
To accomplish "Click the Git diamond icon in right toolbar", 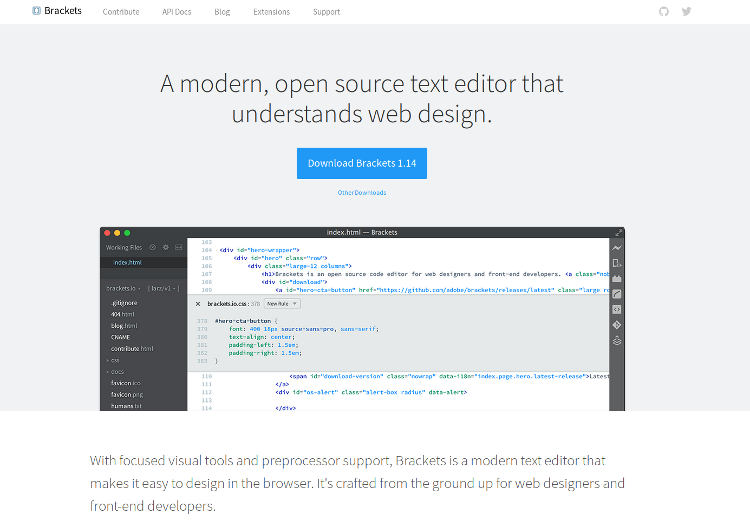I will coord(617,325).
